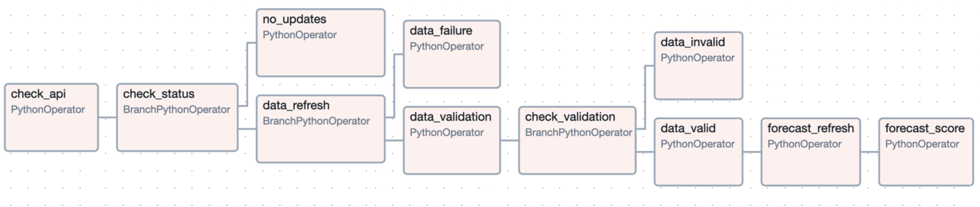Click edge joining forecast_refresh and forecast_score
The image size is (980, 207).
pos(870,152)
